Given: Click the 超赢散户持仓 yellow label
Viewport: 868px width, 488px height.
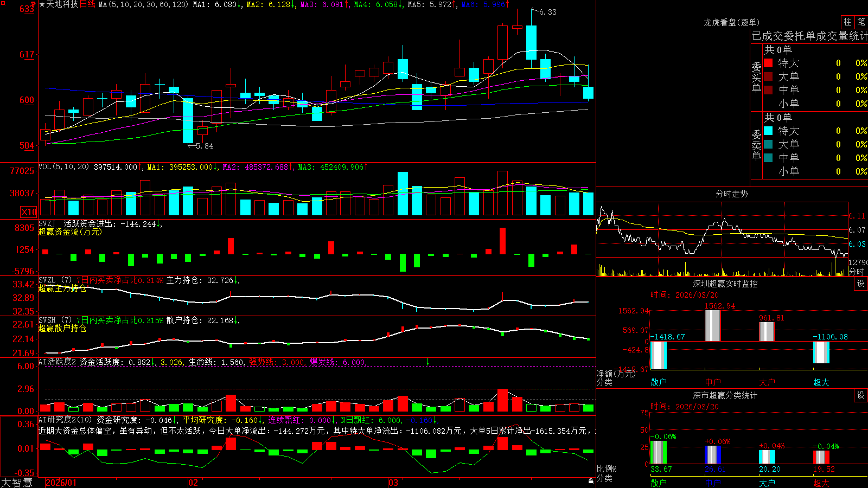Looking at the screenshot, I should pyautogui.click(x=62, y=328).
